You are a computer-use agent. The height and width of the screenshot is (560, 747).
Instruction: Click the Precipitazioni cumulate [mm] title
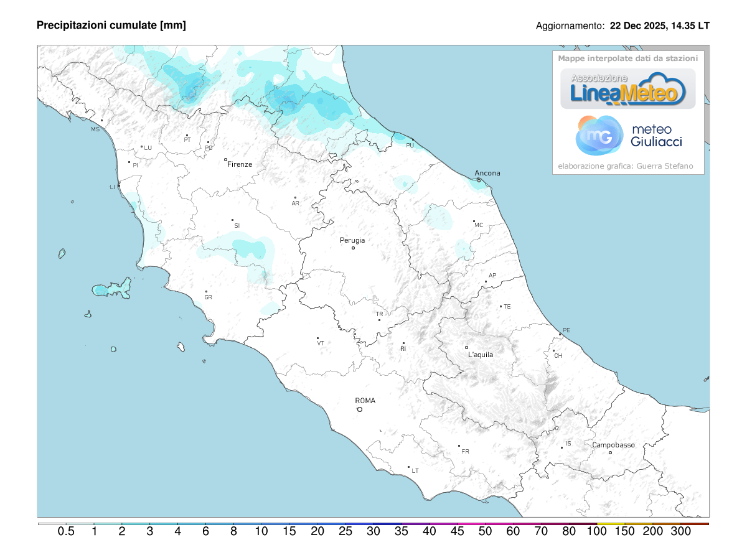pyautogui.click(x=112, y=26)
